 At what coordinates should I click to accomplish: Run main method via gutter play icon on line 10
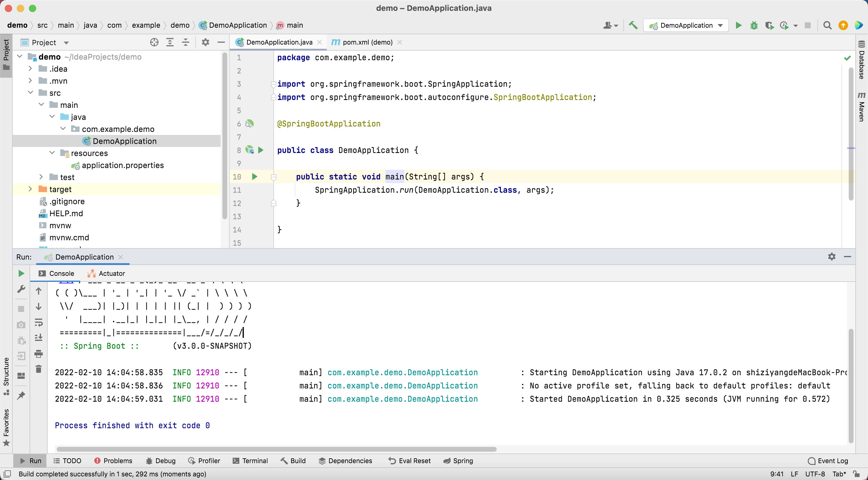[254, 177]
